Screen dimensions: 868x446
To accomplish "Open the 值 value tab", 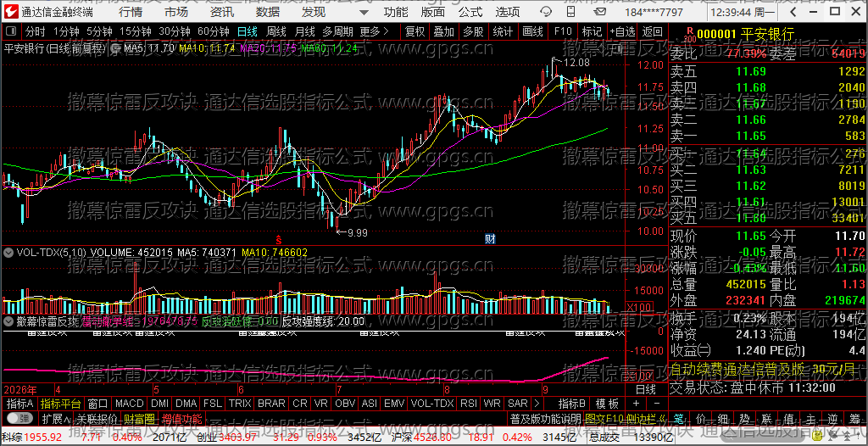I will 789,418.
